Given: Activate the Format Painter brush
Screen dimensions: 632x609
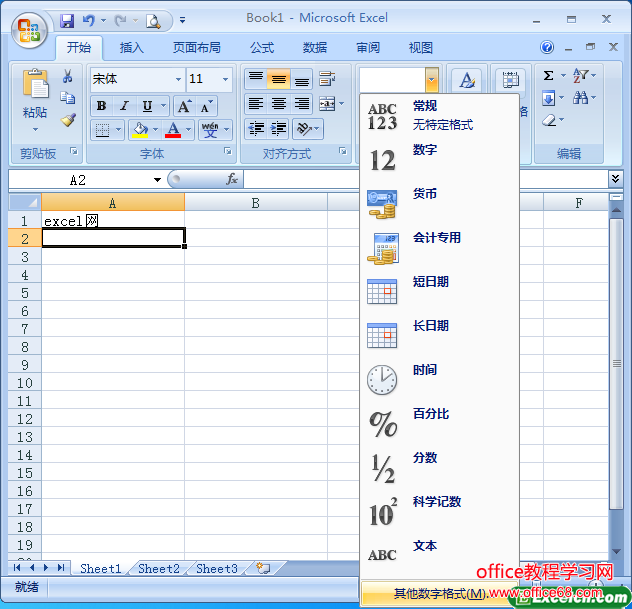Looking at the screenshot, I should (68, 120).
